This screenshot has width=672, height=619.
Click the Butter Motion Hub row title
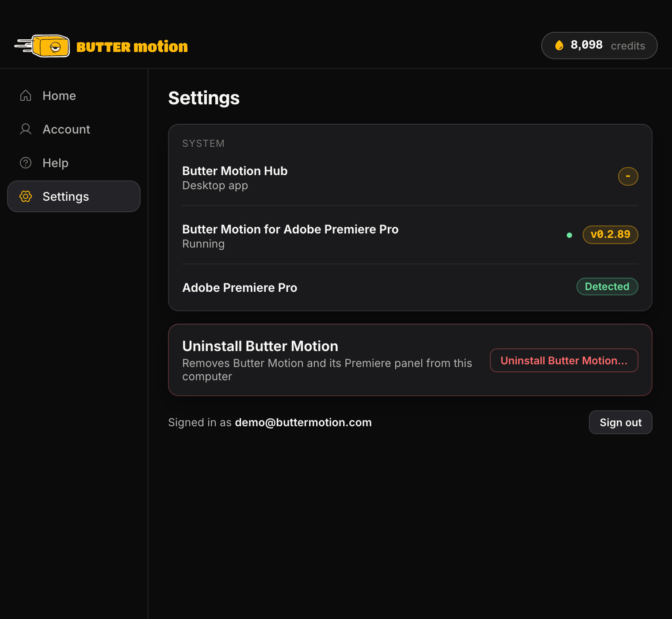point(235,171)
